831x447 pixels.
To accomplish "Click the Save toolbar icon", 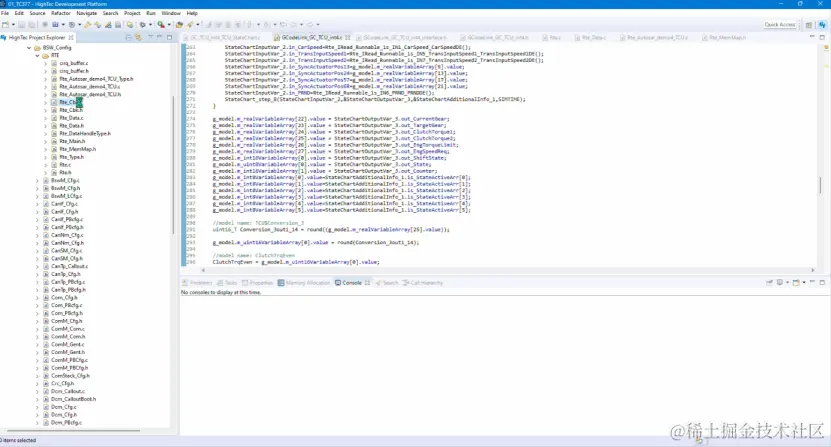I will (x=22, y=24).
